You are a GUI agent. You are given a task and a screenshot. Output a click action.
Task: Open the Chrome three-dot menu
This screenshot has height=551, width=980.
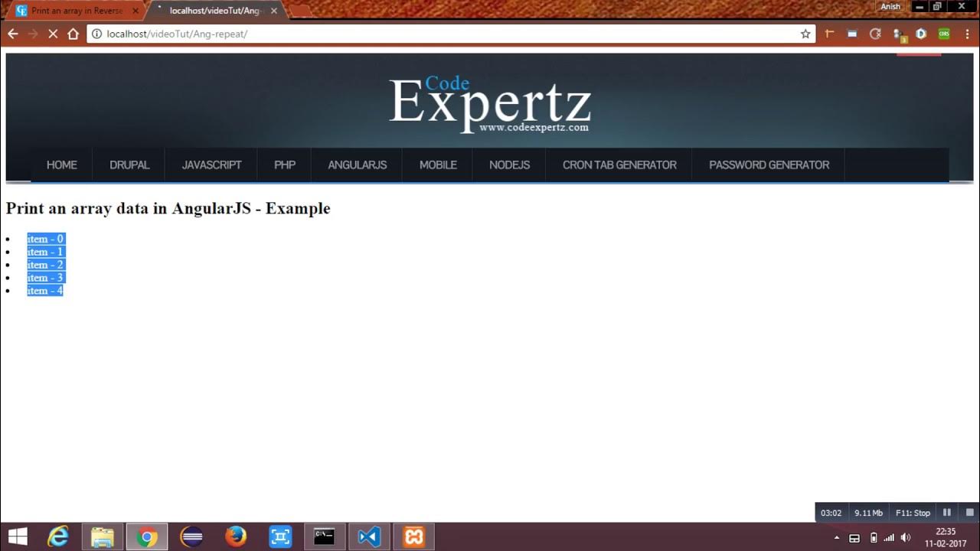tap(966, 34)
